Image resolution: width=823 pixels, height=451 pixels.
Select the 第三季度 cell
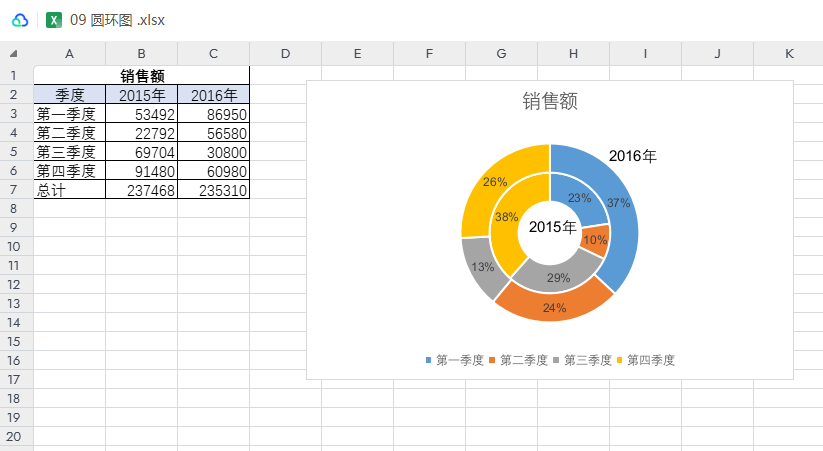pos(69,152)
